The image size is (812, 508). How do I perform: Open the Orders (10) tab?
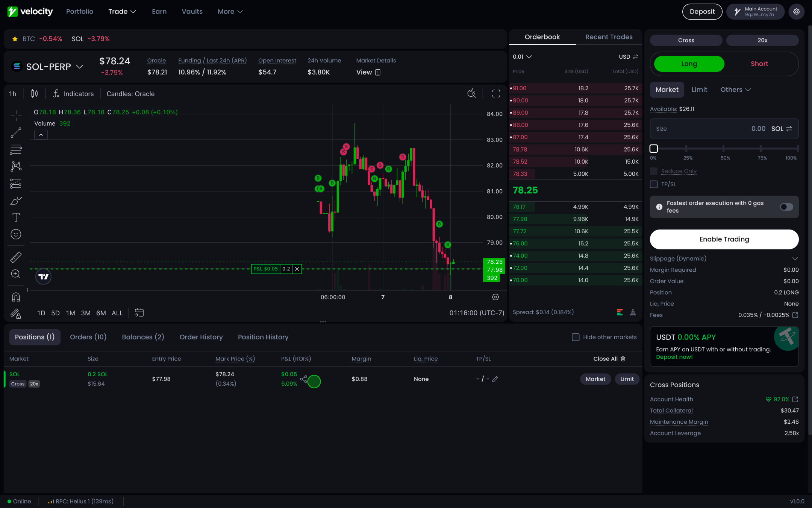coord(88,337)
